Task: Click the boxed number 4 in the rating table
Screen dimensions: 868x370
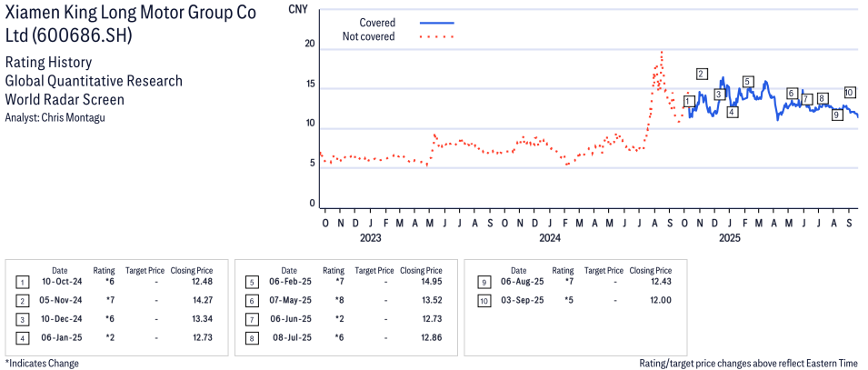Action: 22,338
